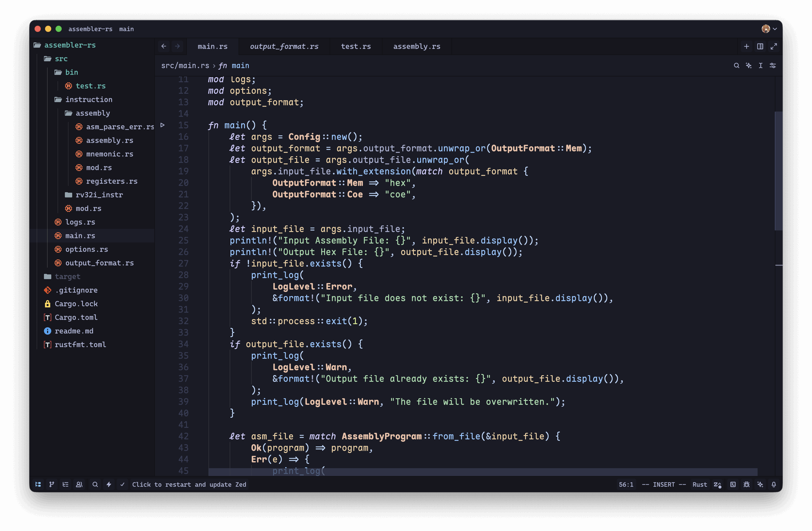Collapse the instruction folder
This screenshot has width=812, height=531.
click(x=89, y=99)
